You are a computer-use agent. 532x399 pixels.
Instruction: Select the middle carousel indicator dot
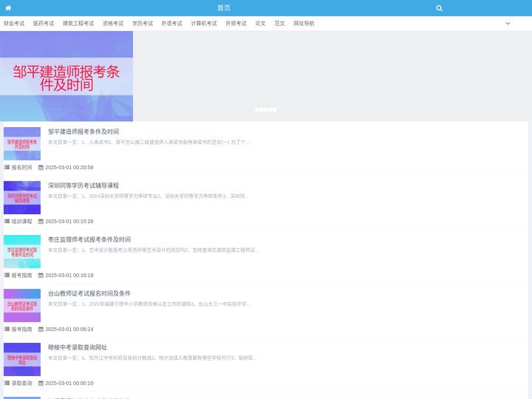click(x=266, y=109)
